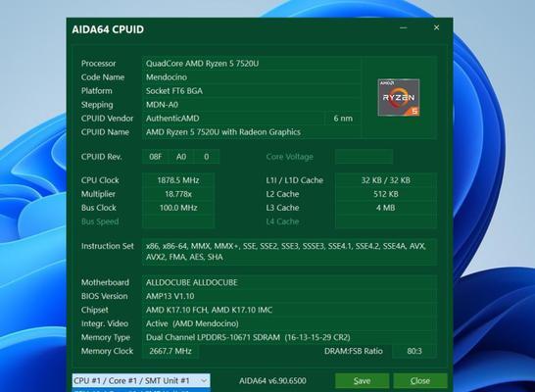
Task: Close the window with the X icon
Action: [x=436, y=27]
